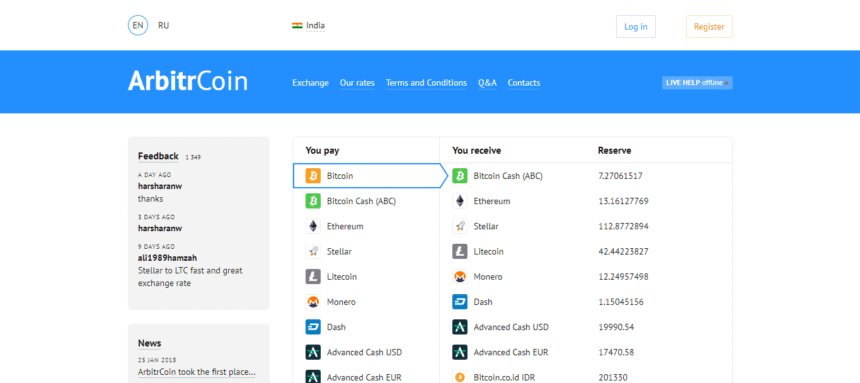The height and width of the screenshot is (383, 860).
Task: Click the LIVE HELP offline button
Action: [697, 83]
